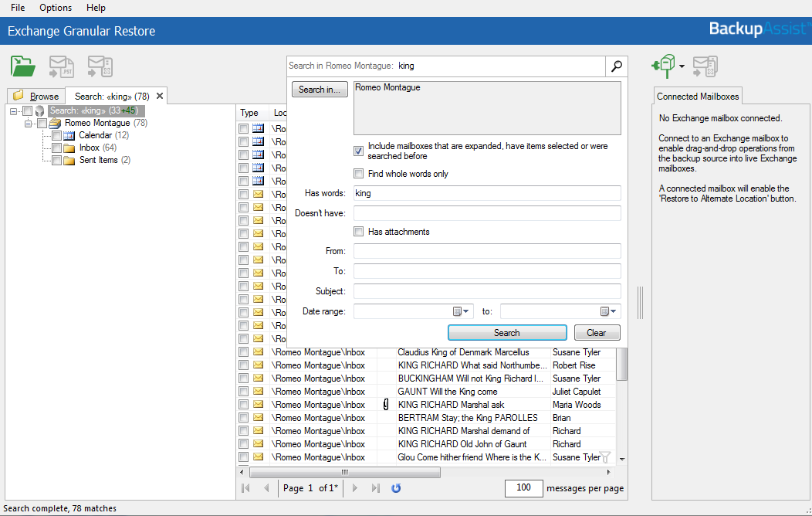The width and height of the screenshot is (812, 516).
Task: Click the filter funnel icon in results
Action: pos(604,457)
